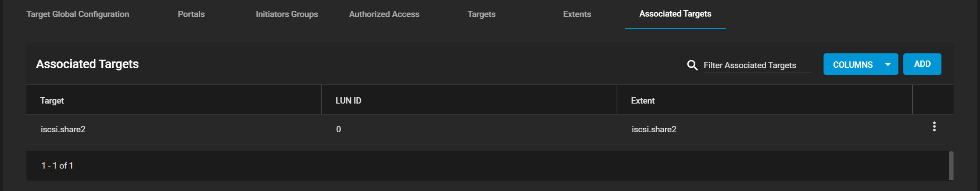Click the search magnifier icon
Screen dimensions: 980x191
pyautogui.click(x=692, y=65)
